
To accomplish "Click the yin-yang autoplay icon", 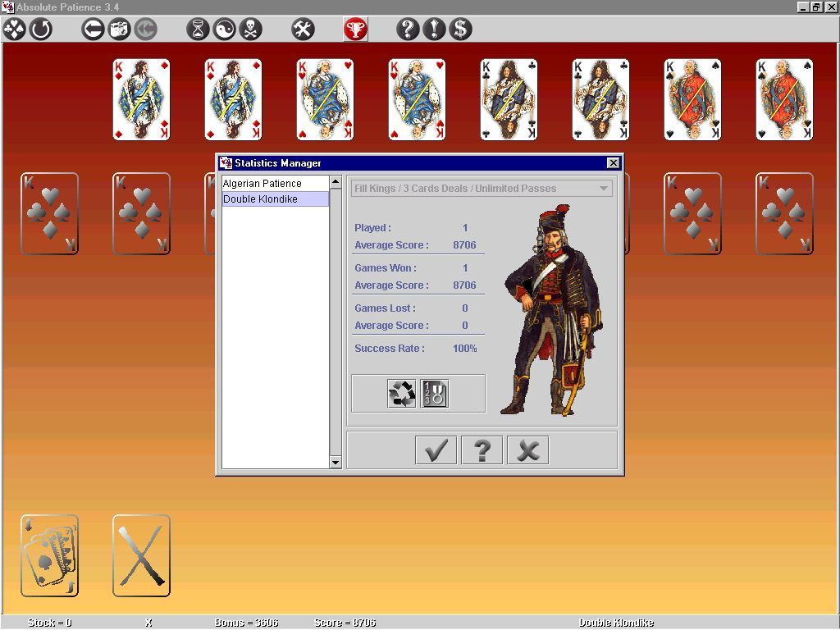I will point(223,30).
